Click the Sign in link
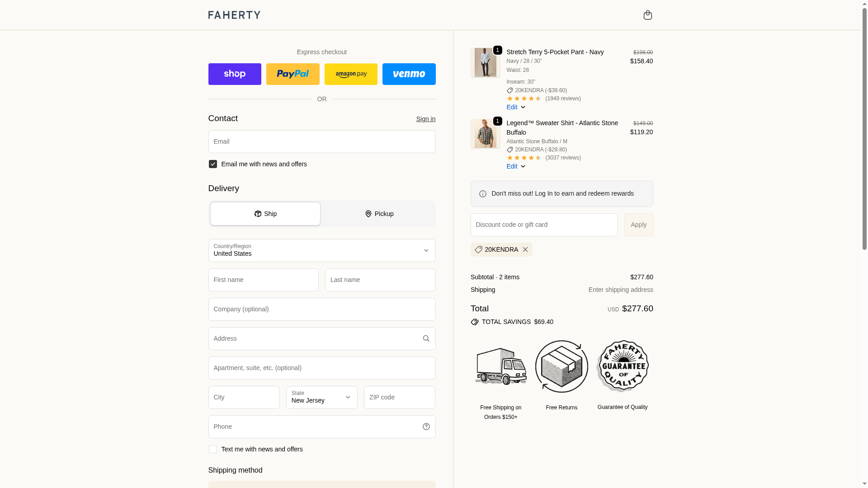The width and height of the screenshot is (868, 488). pos(426,119)
